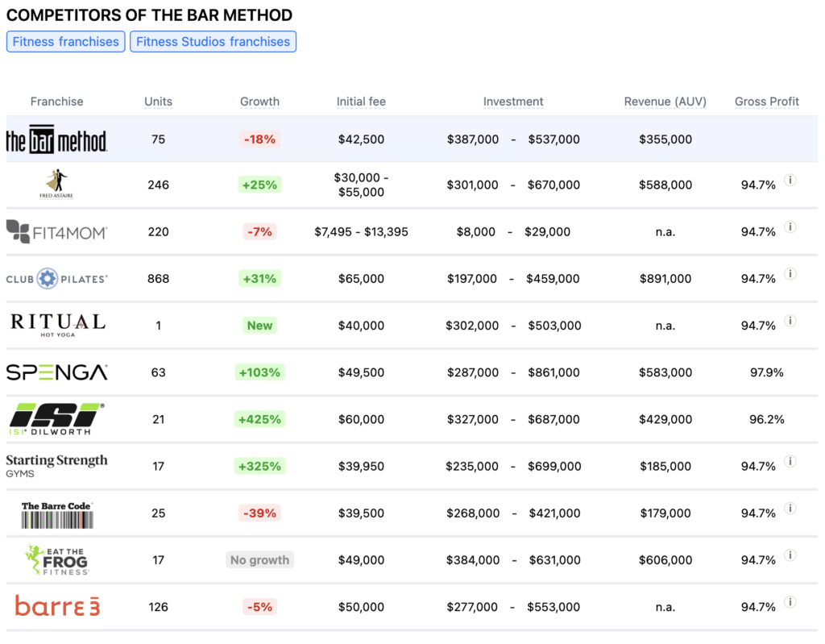Select the 126 units cell
Screen dimensions: 825x644
(159, 607)
